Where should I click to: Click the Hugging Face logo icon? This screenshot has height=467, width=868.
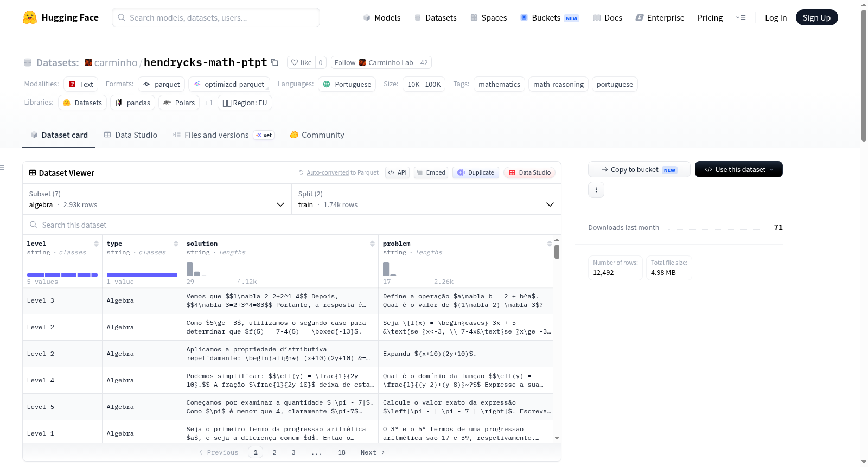point(30,17)
